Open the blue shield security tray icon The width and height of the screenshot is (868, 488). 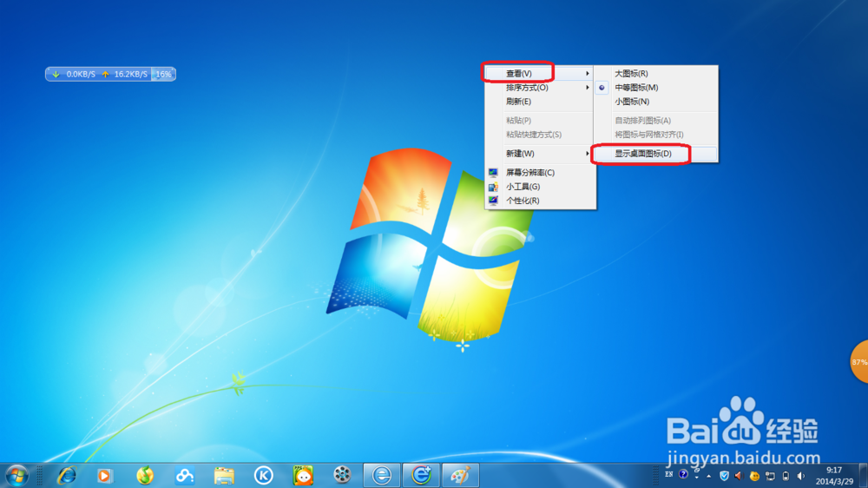[x=724, y=476]
